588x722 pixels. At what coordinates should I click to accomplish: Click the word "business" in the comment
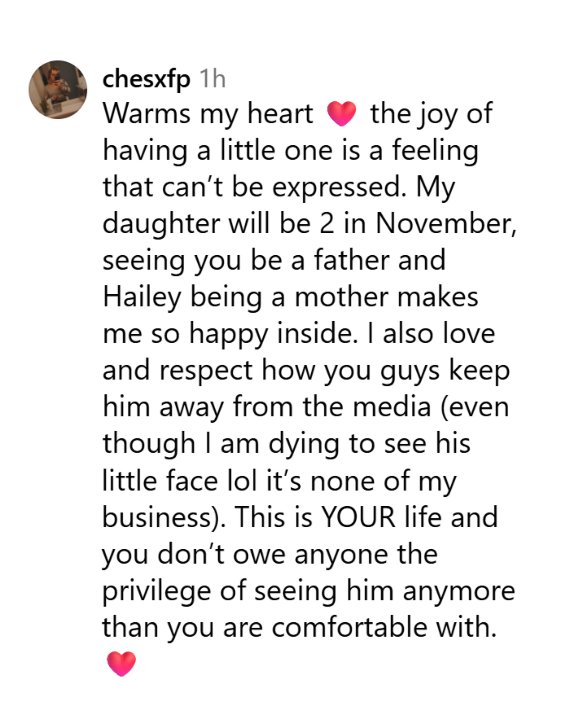tap(157, 517)
